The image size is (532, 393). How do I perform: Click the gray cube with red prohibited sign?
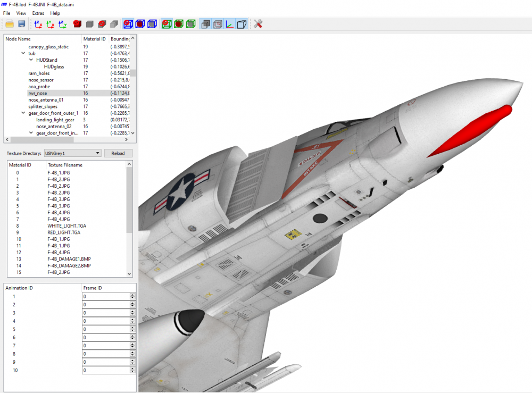point(102,24)
